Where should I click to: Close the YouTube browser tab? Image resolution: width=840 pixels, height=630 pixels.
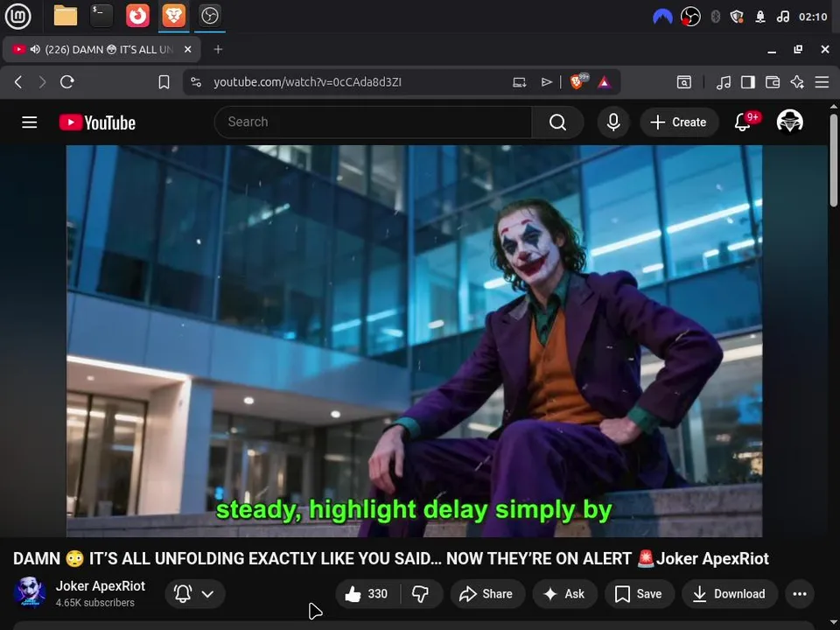187,49
